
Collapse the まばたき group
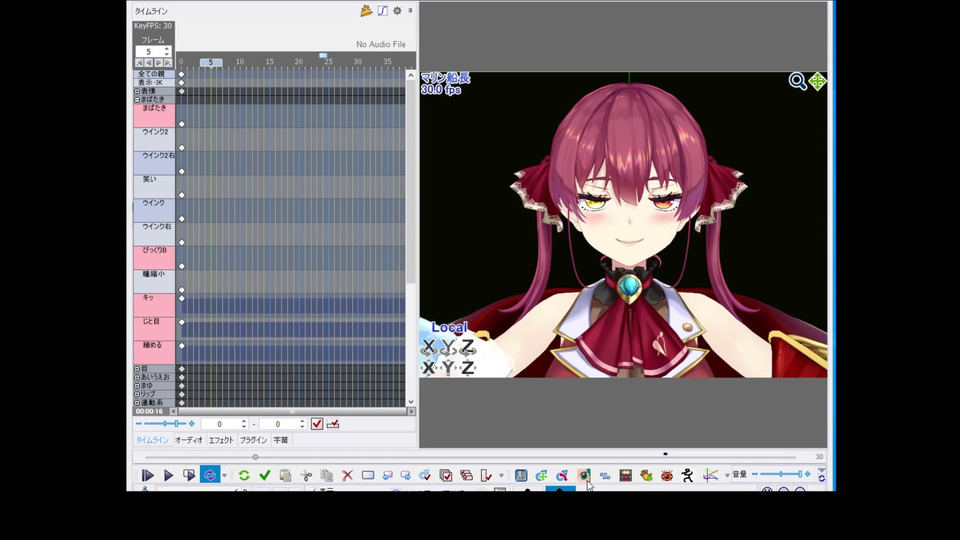137,99
